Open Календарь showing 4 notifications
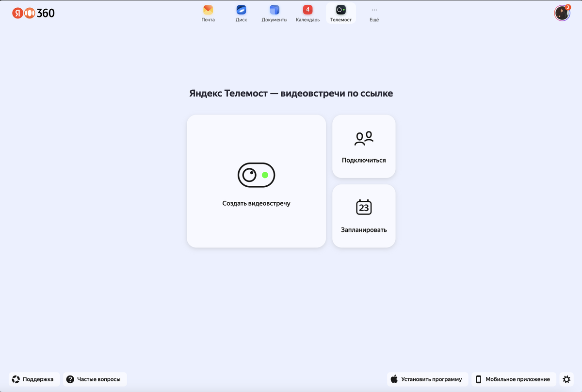The height and width of the screenshot is (392, 582). click(307, 9)
